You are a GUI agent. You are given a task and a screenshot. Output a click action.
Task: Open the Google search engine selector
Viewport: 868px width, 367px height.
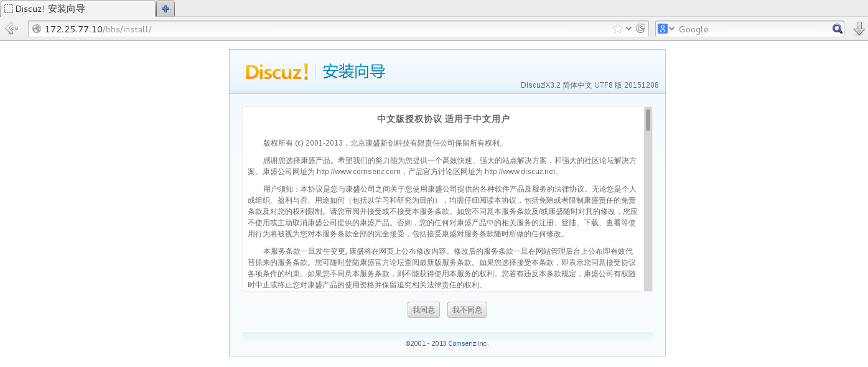pyautogui.click(x=666, y=29)
